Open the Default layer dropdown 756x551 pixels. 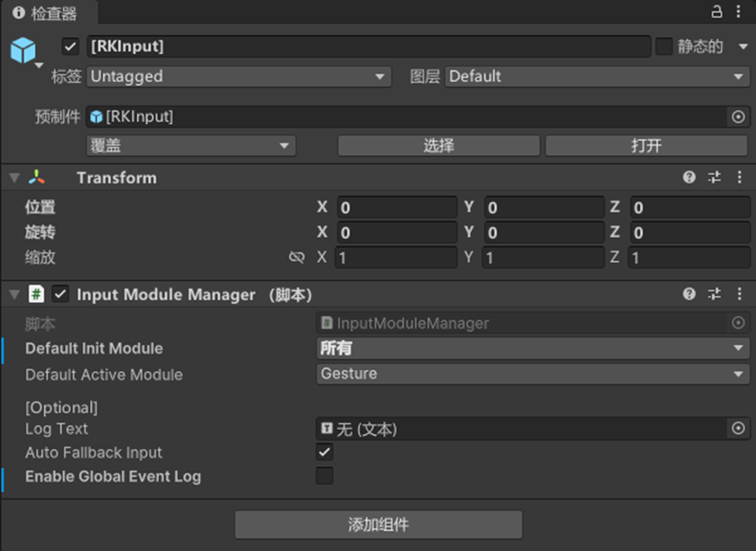point(597,77)
